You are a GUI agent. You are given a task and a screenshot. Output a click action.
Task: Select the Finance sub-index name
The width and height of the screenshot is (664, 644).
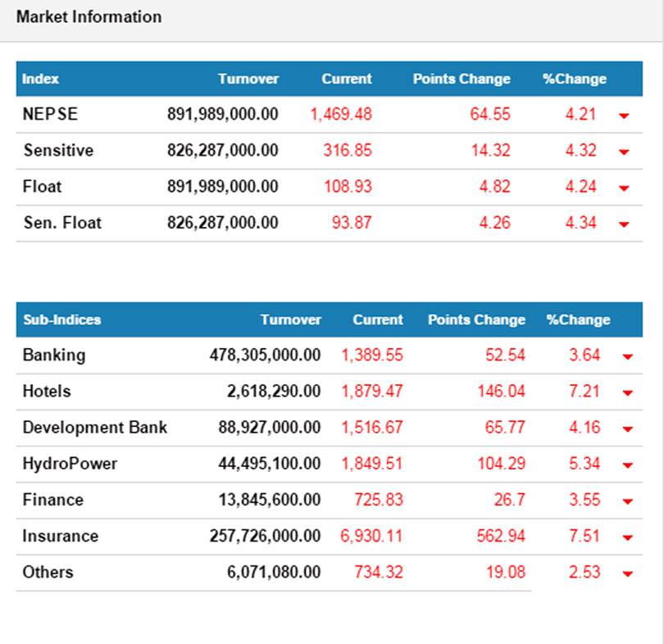click(53, 500)
